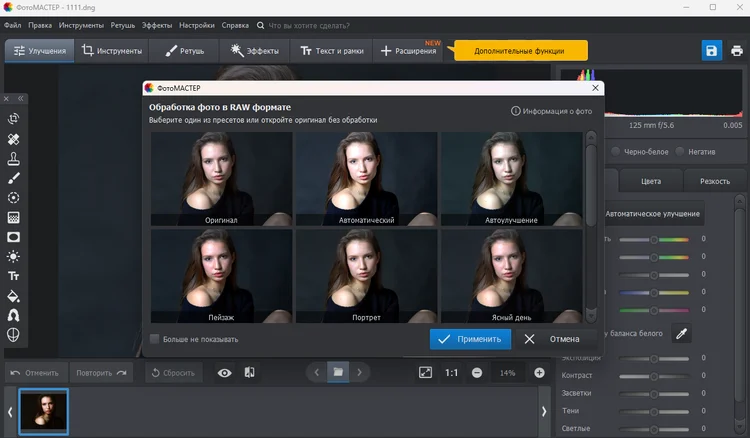Click the filmstrip left arrow

(9, 411)
